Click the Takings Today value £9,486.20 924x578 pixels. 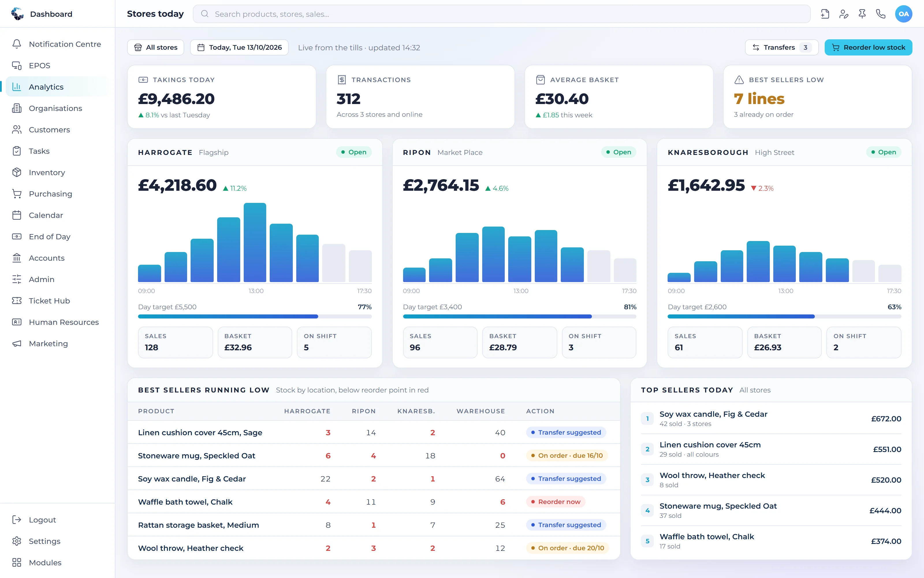point(176,99)
